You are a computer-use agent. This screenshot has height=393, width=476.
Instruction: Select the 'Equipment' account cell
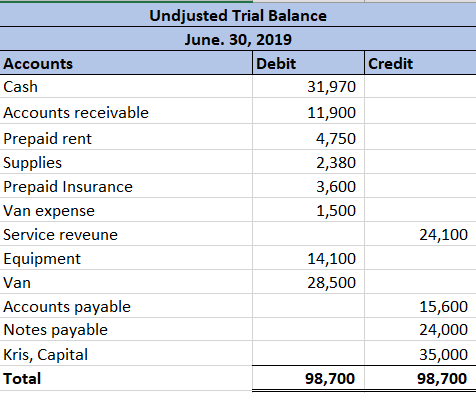tap(126, 258)
